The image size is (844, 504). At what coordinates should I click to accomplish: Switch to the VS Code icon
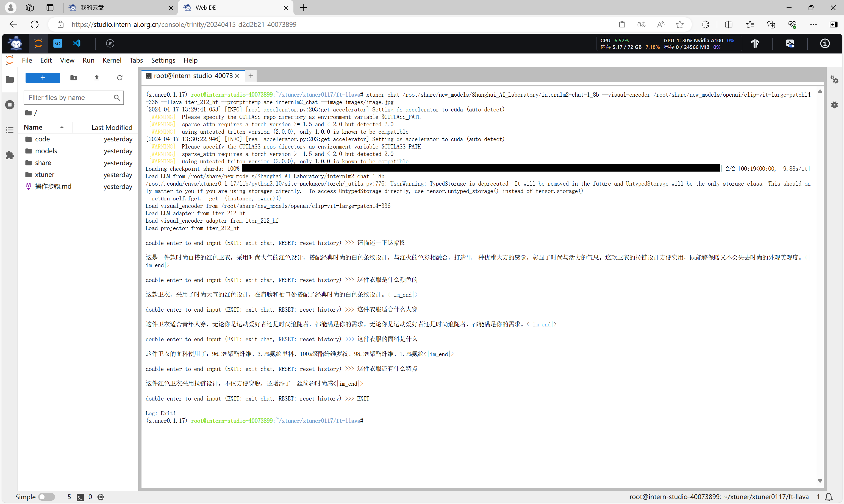(77, 43)
